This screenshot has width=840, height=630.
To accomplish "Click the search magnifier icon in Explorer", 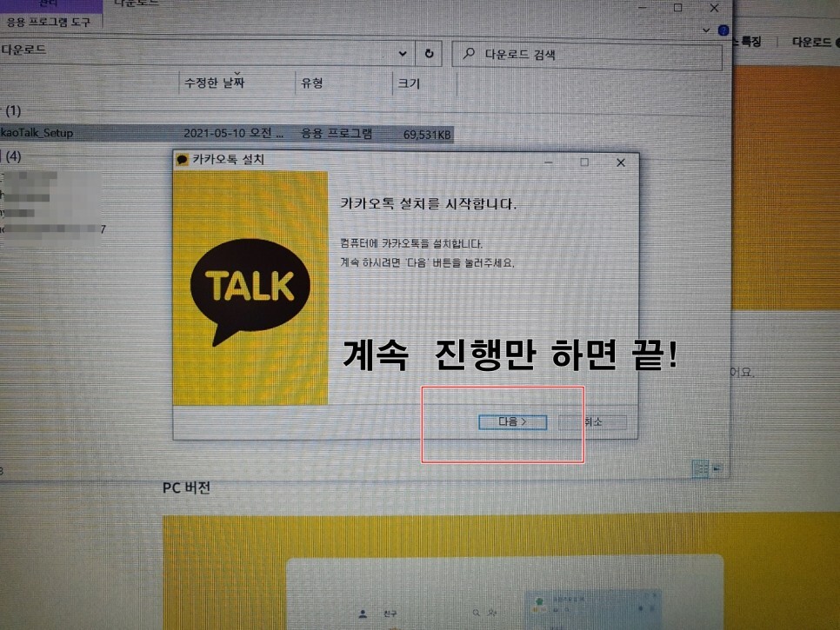I will 469,53.
